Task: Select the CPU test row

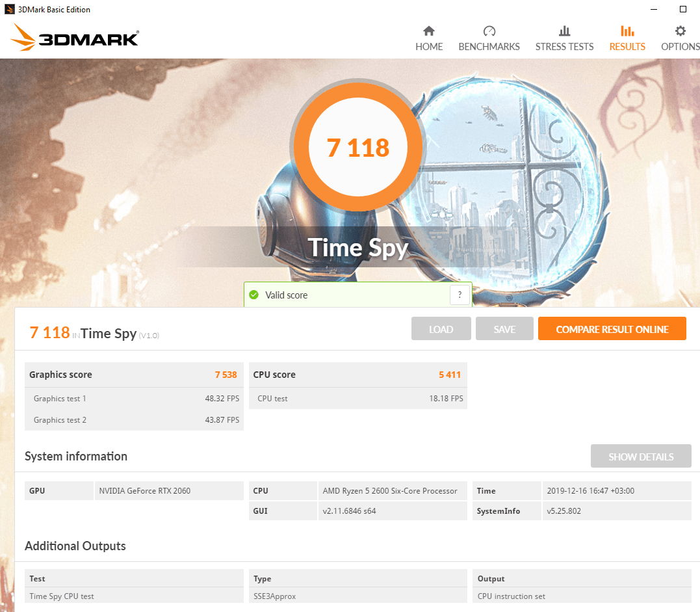Action: tap(358, 399)
